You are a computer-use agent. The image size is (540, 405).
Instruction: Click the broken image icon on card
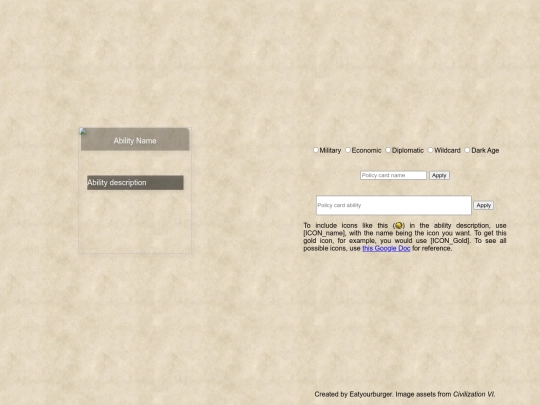83,132
